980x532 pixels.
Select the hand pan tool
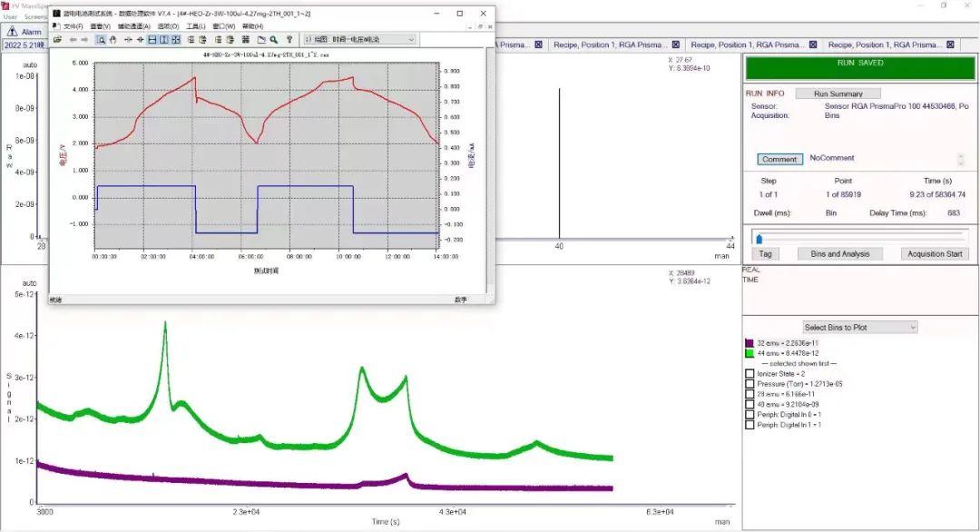pos(113,39)
